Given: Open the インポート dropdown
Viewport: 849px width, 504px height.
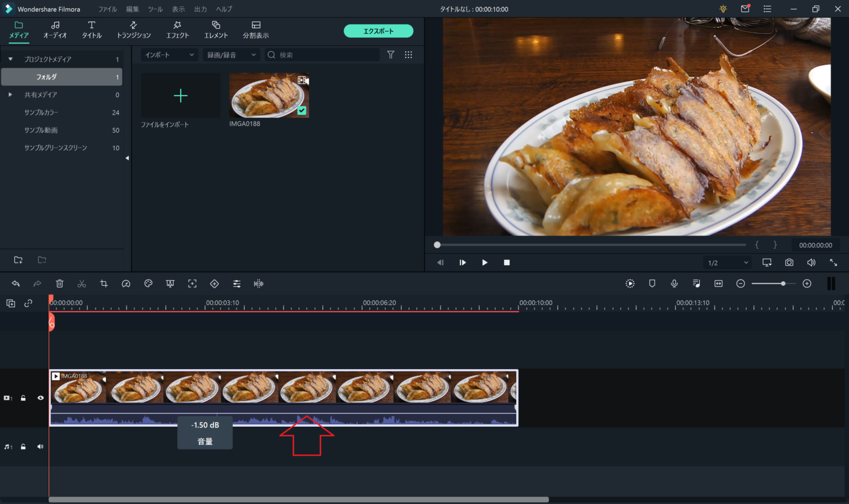Looking at the screenshot, I should click(169, 55).
